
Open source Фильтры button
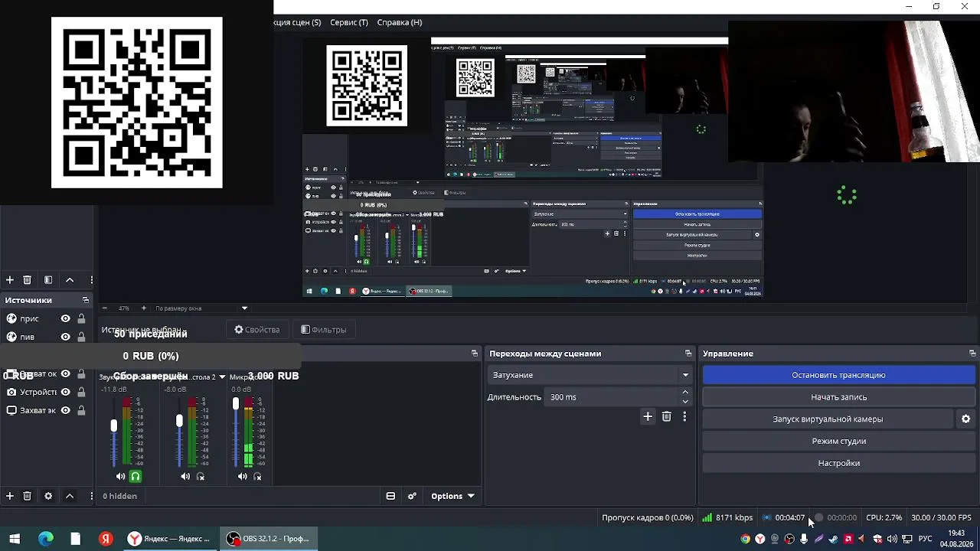click(x=324, y=330)
